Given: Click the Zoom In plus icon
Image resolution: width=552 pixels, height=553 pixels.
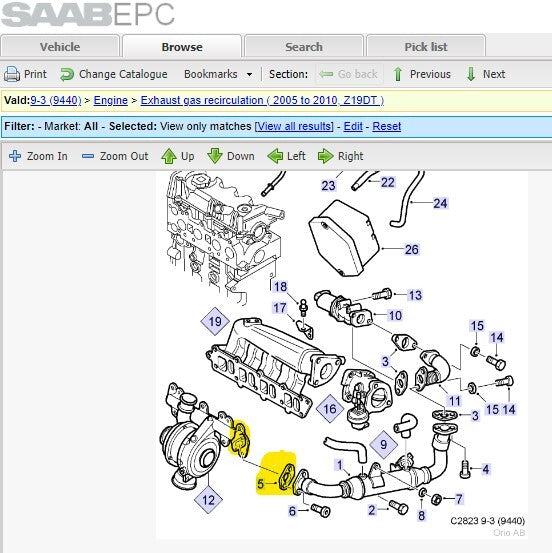Looking at the screenshot, I should 15,156.
